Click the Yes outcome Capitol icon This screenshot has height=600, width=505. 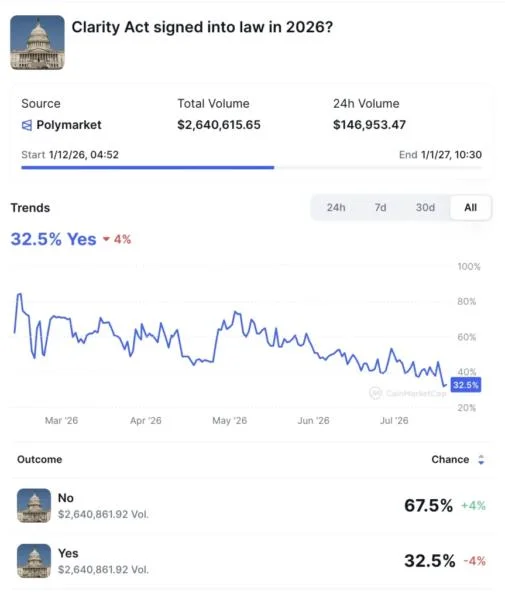click(x=34, y=561)
